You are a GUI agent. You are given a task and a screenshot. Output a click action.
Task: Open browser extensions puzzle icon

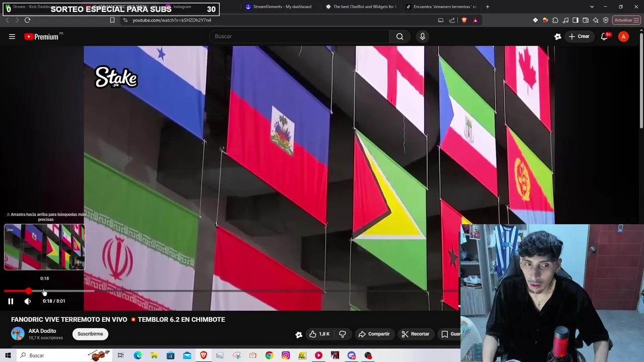[x=555, y=20]
